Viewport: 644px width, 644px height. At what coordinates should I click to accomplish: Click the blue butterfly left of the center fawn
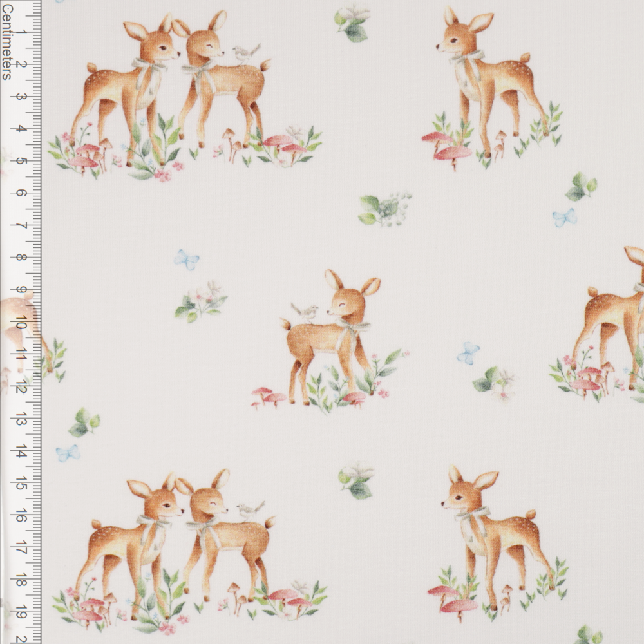(x=186, y=259)
